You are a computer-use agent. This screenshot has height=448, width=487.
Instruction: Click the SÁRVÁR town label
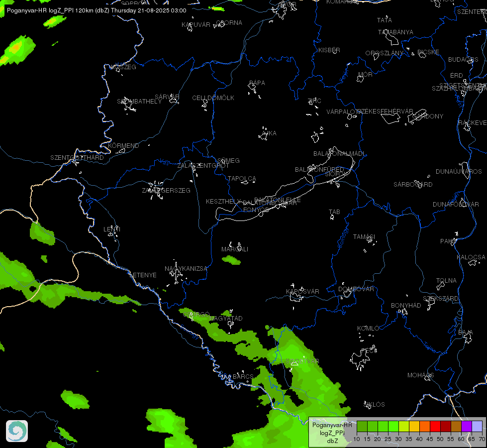tap(167, 97)
